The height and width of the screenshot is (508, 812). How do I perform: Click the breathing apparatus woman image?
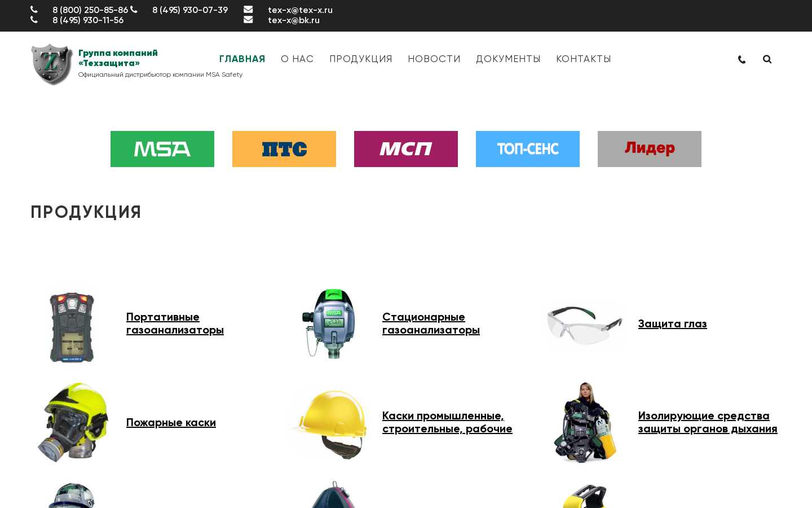pos(585,422)
